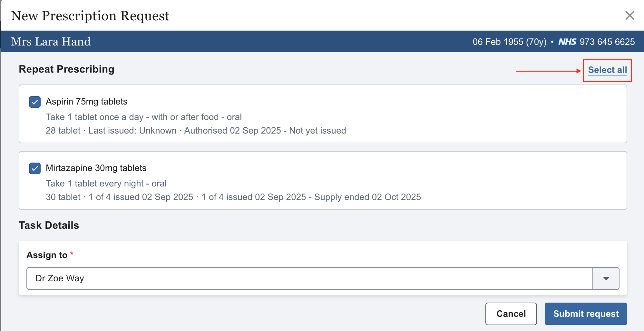The image size is (644, 331).
Task: Uncheck the Mirtazapine 30mg tablets checkbox
Action: pos(35,168)
